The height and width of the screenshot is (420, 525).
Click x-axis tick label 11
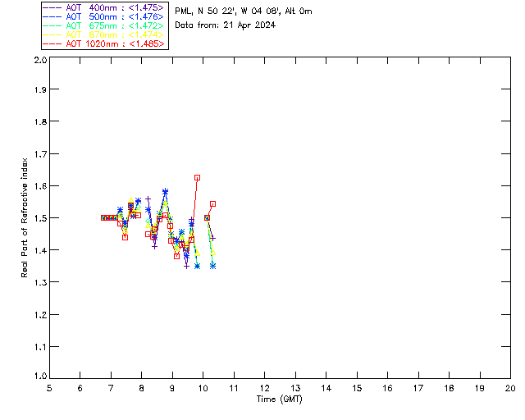tap(234, 388)
